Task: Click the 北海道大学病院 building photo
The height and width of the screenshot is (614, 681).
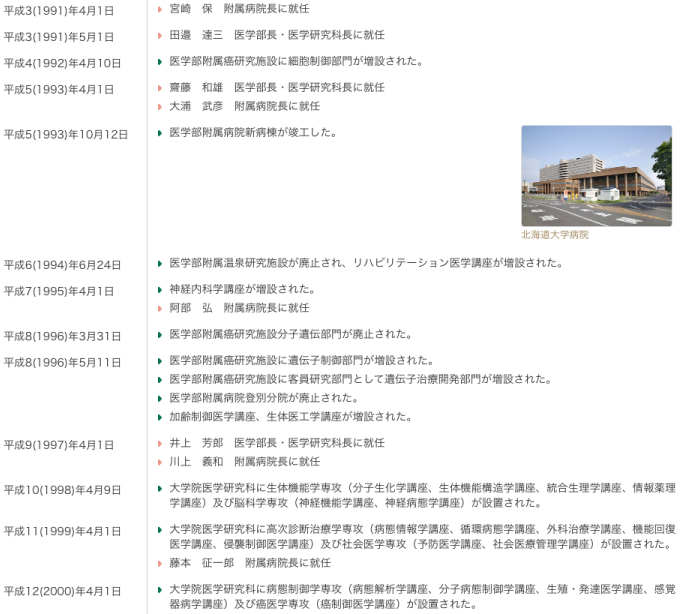Action: (x=596, y=175)
